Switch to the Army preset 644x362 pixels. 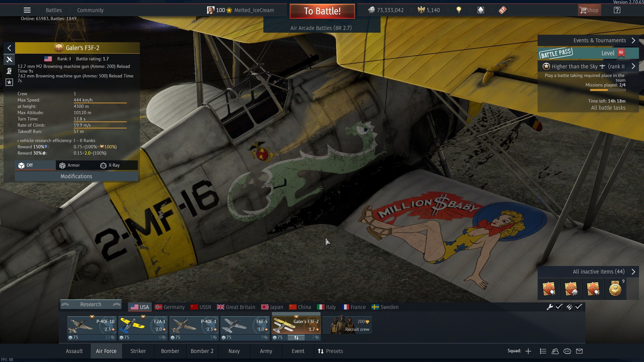pyautogui.click(x=266, y=351)
